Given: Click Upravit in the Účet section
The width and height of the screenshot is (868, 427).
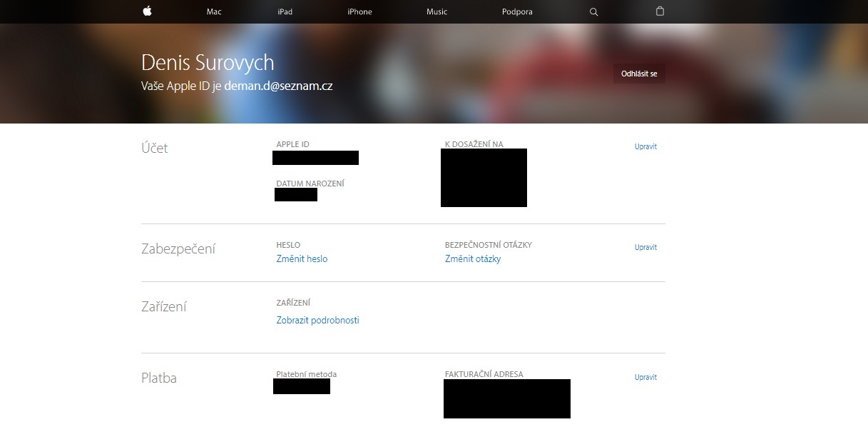Looking at the screenshot, I should [x=645, y=146].
